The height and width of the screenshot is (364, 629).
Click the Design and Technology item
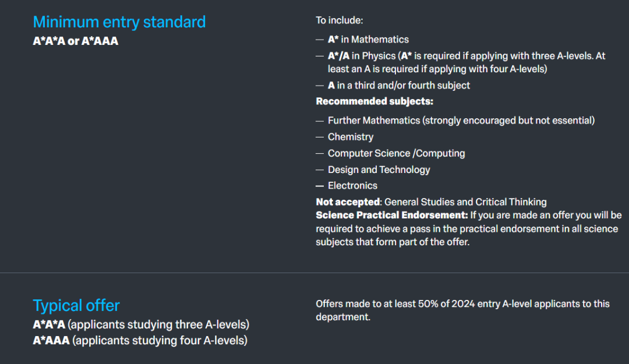[379, 169]
